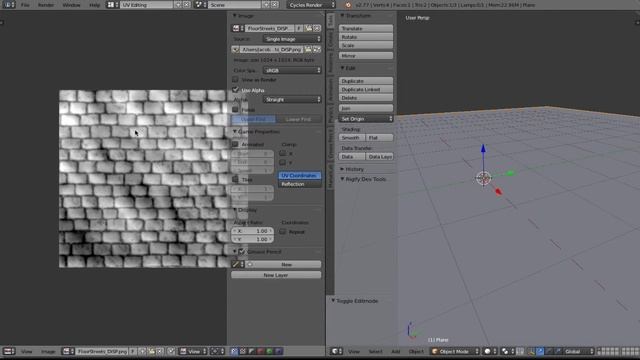Click pin image icon in UV editor header
The width and height of the screenshot is (640, 360).
[x=171, y=351]
